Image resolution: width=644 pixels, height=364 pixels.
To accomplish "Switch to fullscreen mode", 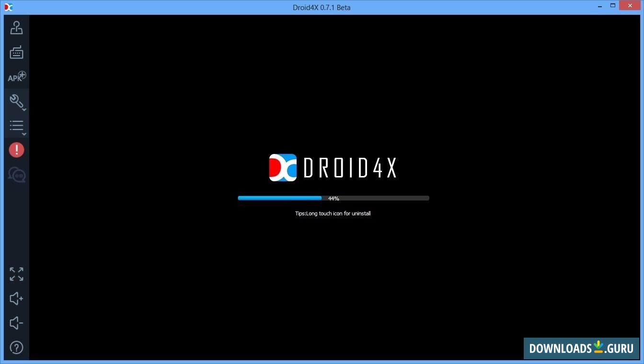I will 16,274.
